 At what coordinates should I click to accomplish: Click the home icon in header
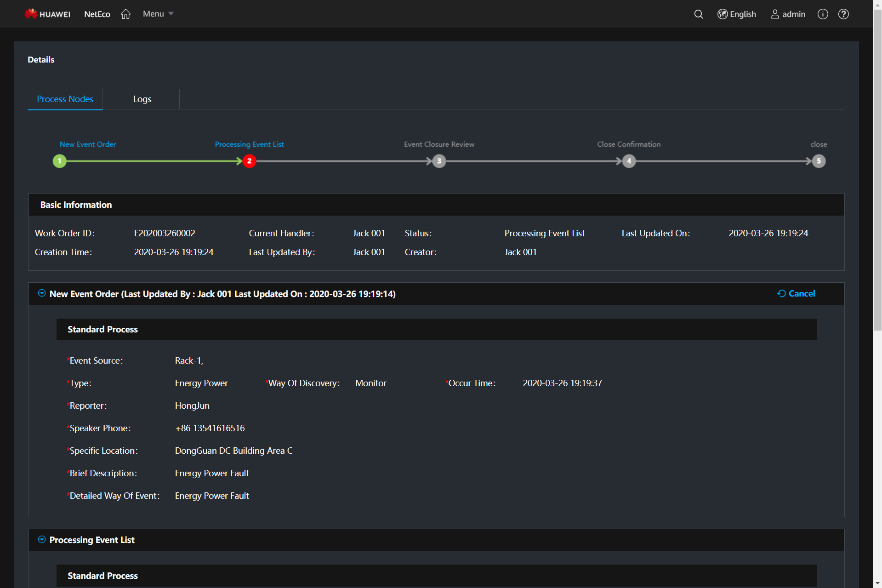point(125,14)
